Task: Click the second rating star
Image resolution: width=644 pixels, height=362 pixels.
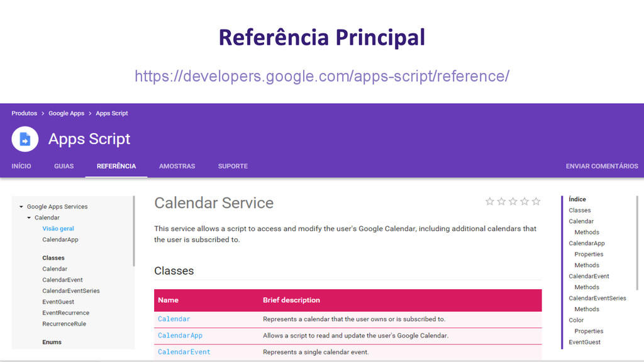Action: (501, 202)
